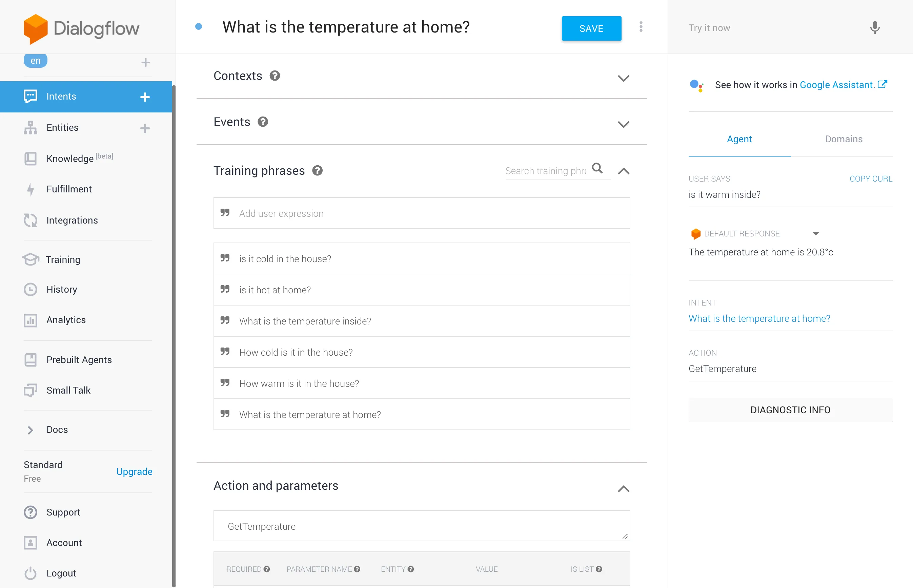Click the help icon beside Events
The height and width of the screenshot is (588, 913).
[262, 122]
